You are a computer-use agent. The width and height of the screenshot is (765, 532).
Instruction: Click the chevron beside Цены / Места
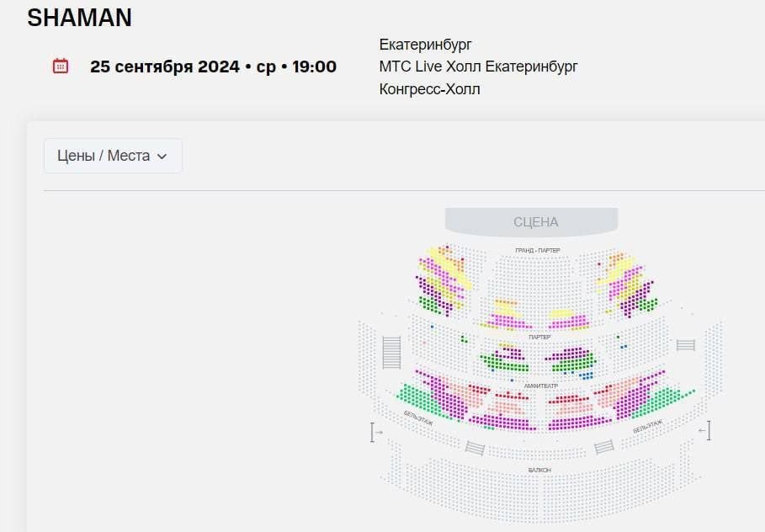click(x=162, y=157)
